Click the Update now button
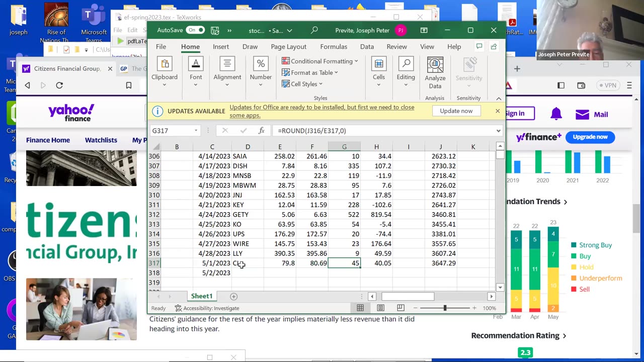The image size is (644, 362). (456, 111)
